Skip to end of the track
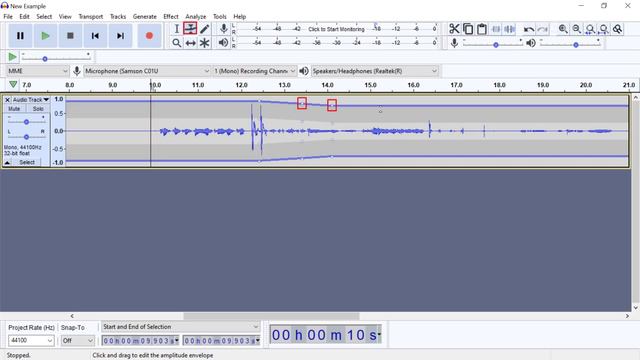This screenshot has height=360, width=640. pyautogui.click(x=120, y=36)
